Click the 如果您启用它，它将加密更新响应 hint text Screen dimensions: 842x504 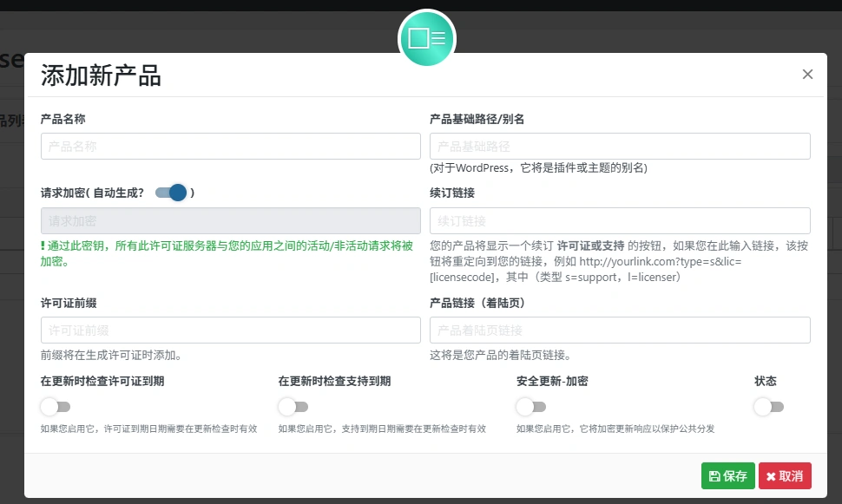pos(615,429)
